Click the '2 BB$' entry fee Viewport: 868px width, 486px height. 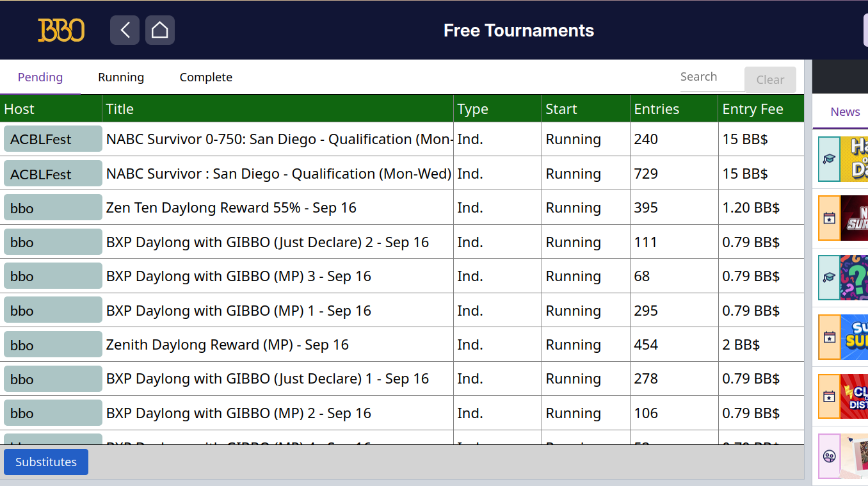pyautogui.click(x=741, y=344)
